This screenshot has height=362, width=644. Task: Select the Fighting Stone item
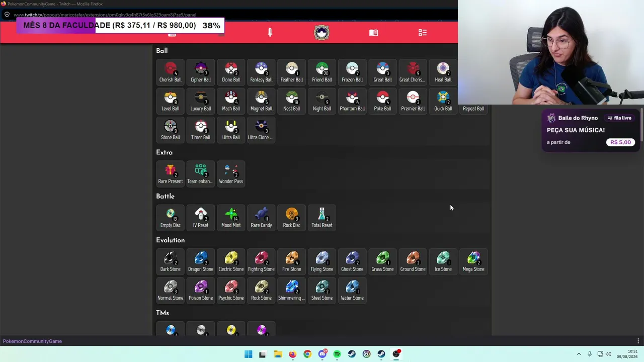(x=261, y=261)
